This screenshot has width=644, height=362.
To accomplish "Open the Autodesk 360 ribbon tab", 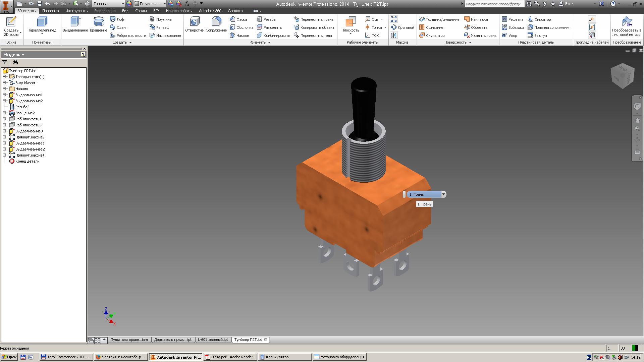I will coord(210,11).
